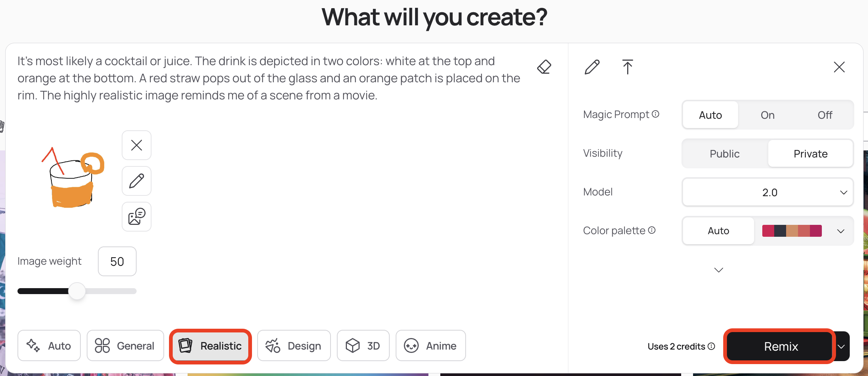This screenshot has width=868, height=376.
Task: Edit the sketch using pencil icon beside thumbnail
Action: click(x=137, y=181)
